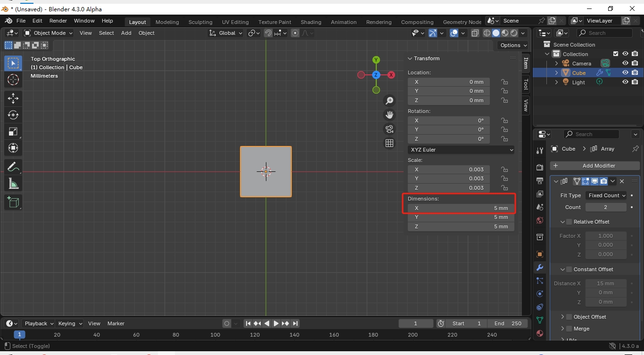Open the Modifiers wrench properties tab

pyautogui.click(x=540, y=267)
